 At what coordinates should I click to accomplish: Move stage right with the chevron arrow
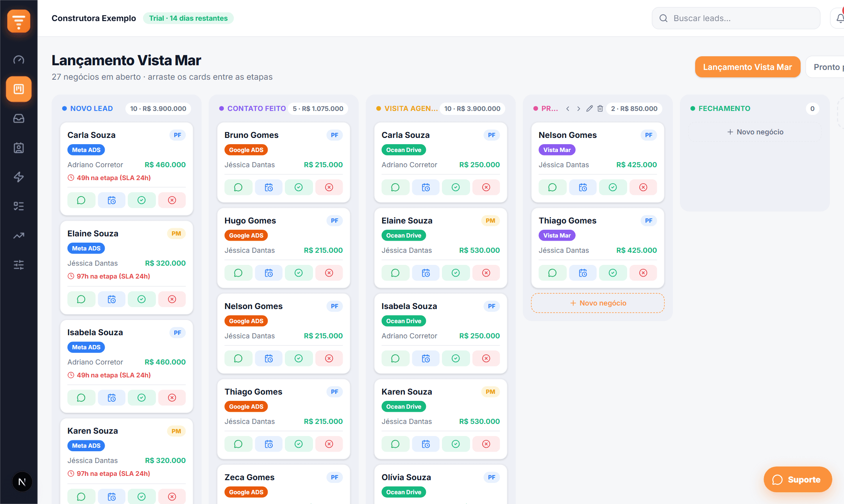pyautogui.click(x=579, y=109)
